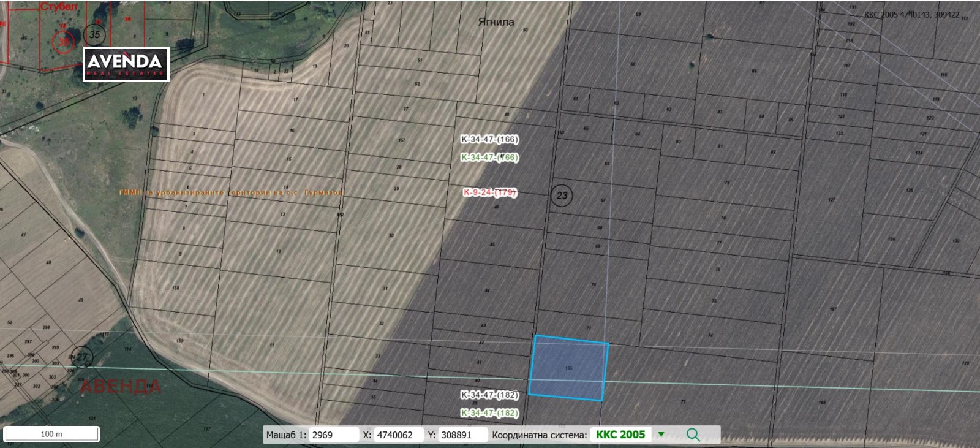Click the magnifier search icon

click(693, 435)
